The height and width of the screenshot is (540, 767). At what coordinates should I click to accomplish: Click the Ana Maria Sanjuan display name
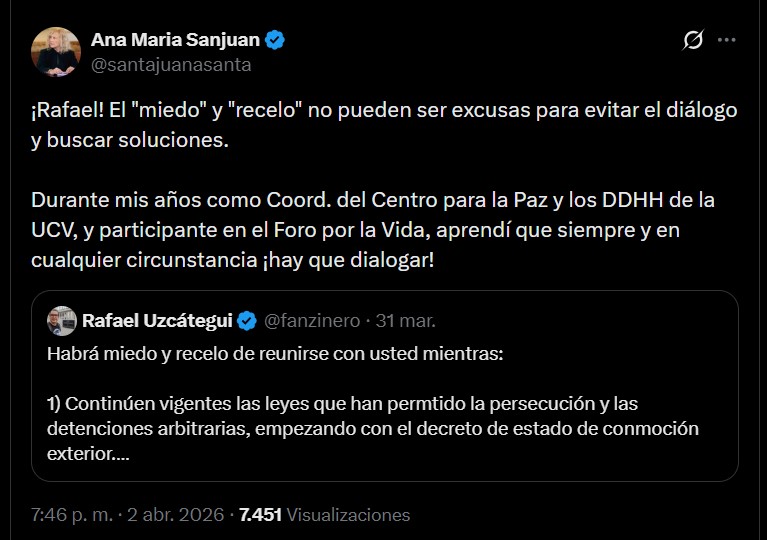click(x=175, y=40)
